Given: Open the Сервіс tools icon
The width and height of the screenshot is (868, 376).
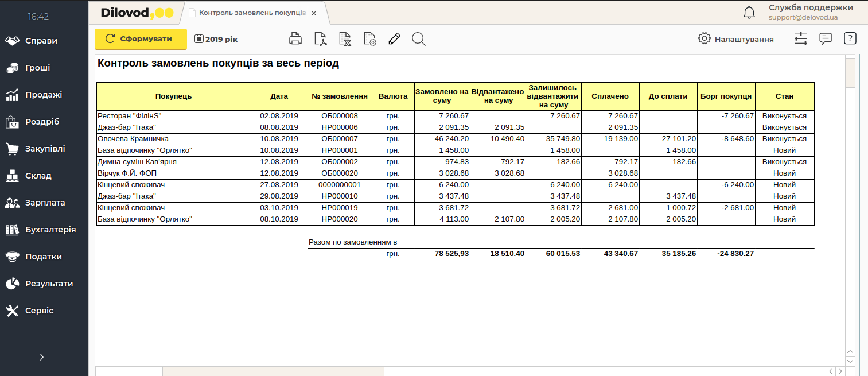Looking at the screenshot, I should point(13,311).
